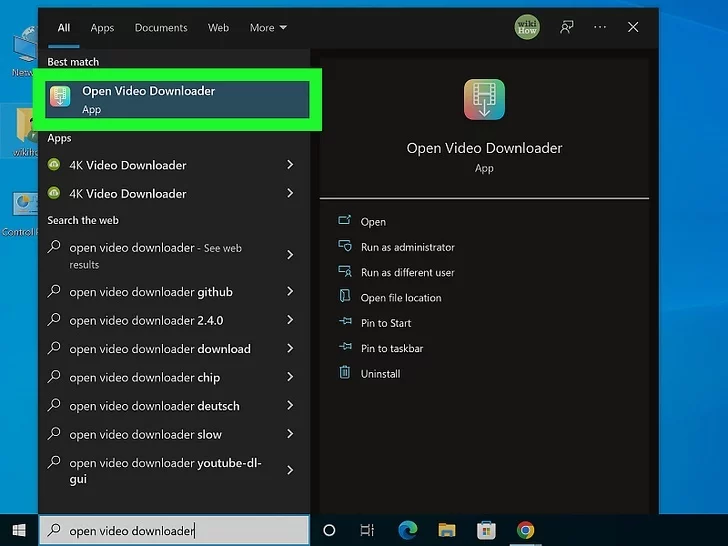Click Open in the app actions

point(373,222)
